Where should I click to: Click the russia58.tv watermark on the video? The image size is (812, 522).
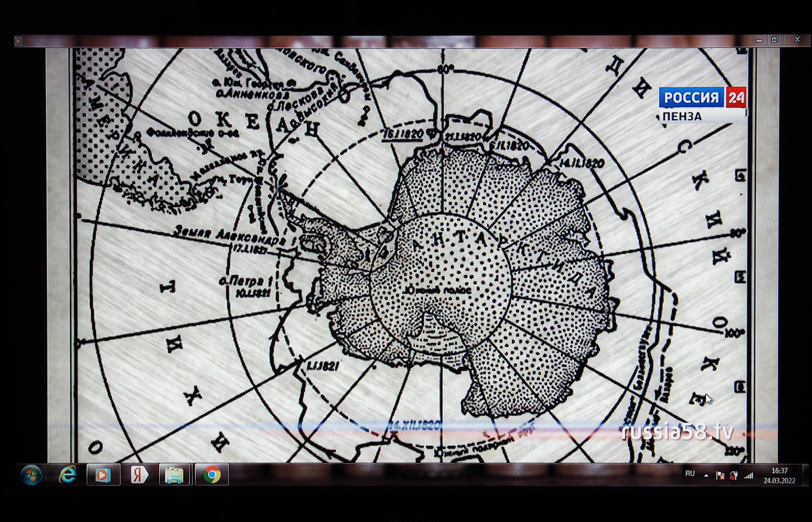[x=678, y=432]
